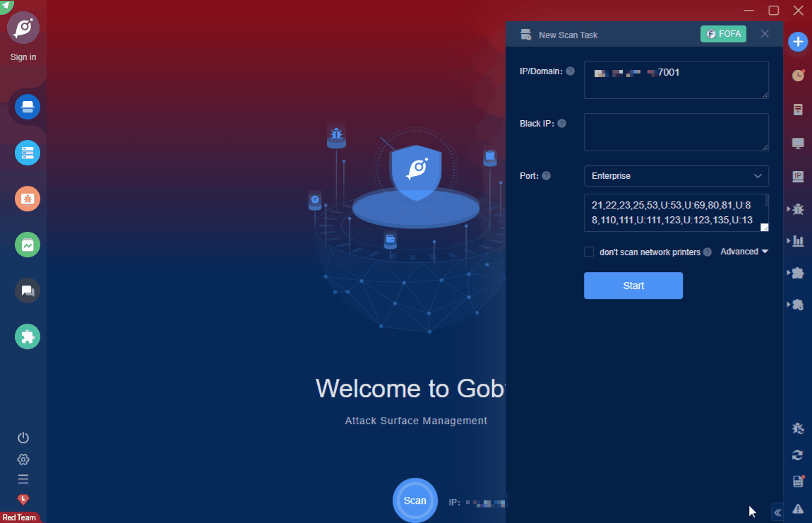
Task: Click the IP label beside the Scan button
Action: [x=454, y=503]
